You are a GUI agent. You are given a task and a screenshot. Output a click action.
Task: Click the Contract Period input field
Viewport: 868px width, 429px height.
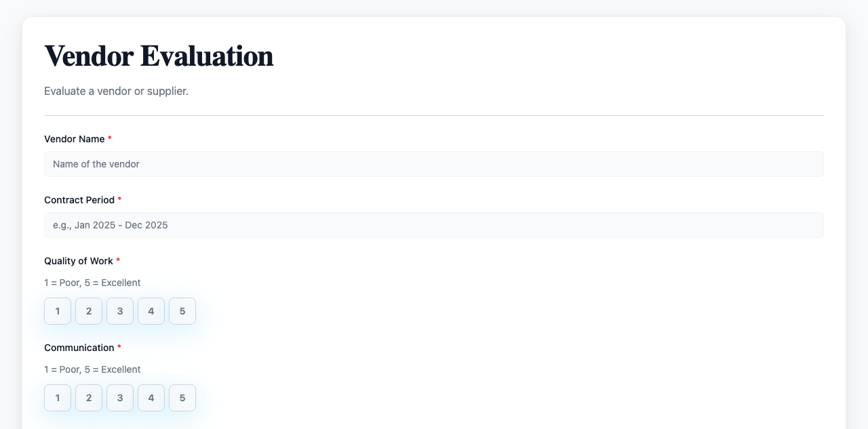tap(434, 225)
